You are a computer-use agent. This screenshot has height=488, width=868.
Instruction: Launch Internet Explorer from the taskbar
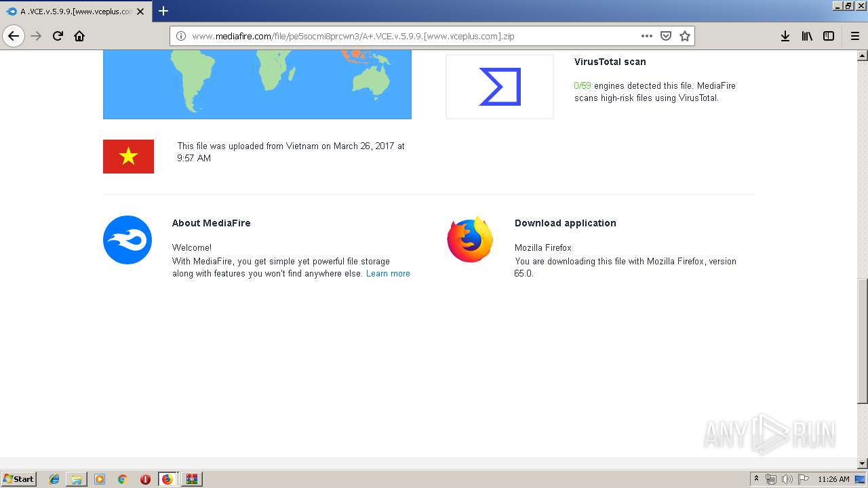point(54,479)
